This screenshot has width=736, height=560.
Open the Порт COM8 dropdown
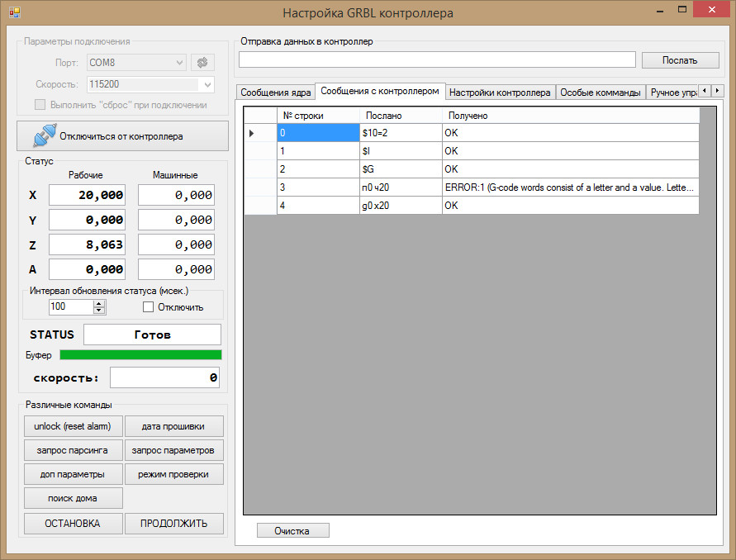136,63
